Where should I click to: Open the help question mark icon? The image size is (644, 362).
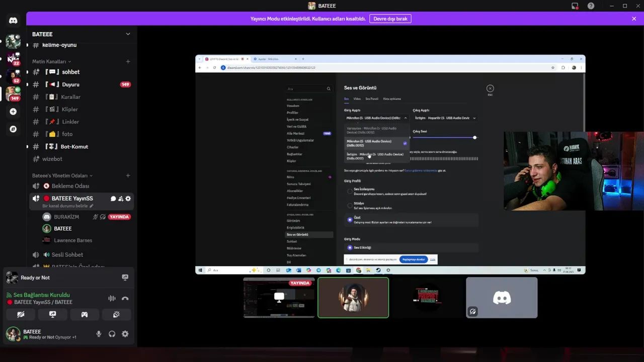591,6
